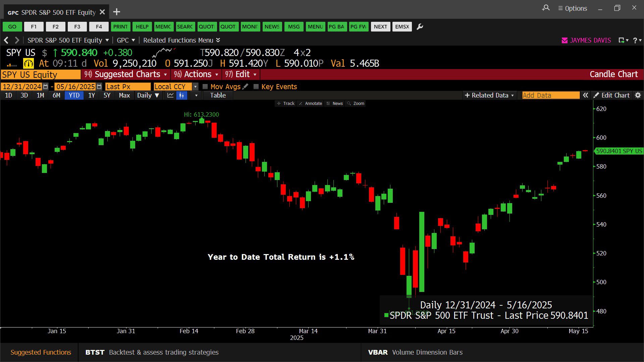Screen dimensions: 644x362
Task: Click the SPY US Equity field
Action: coord(41,74)
